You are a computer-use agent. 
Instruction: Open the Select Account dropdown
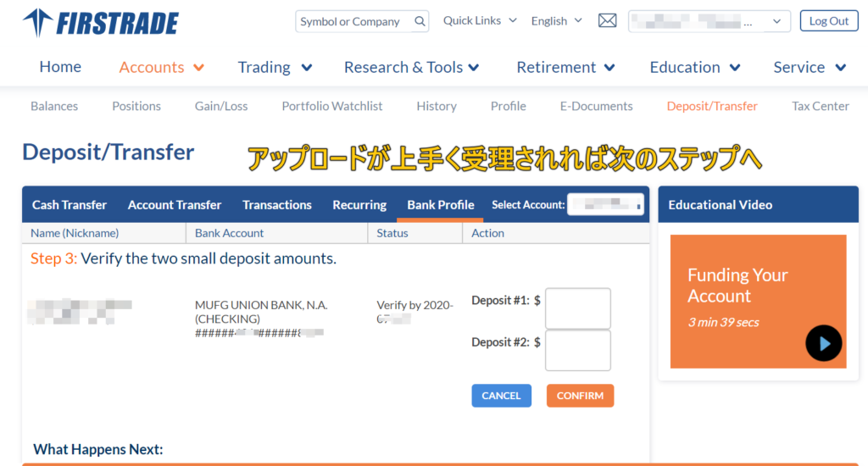[x=605, y=205]
